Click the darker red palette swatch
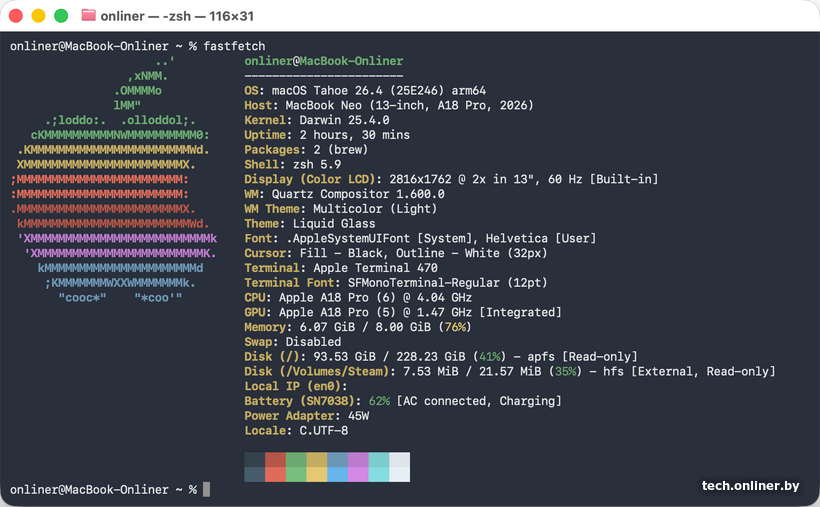Viewport: 820px width, 507px height. tap(275, 460)
